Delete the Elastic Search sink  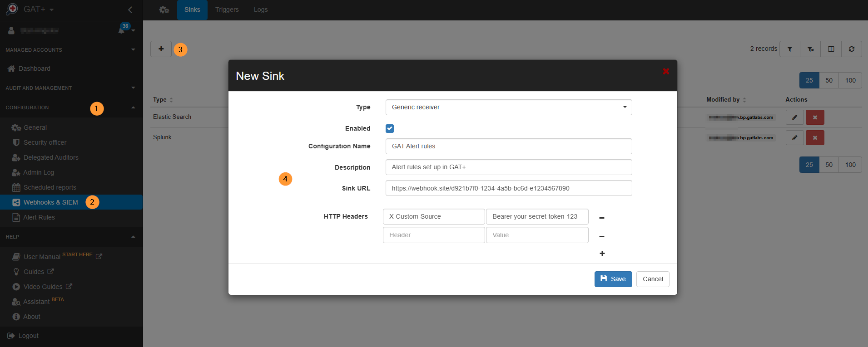pyautogui.click(x=815, y=117)
